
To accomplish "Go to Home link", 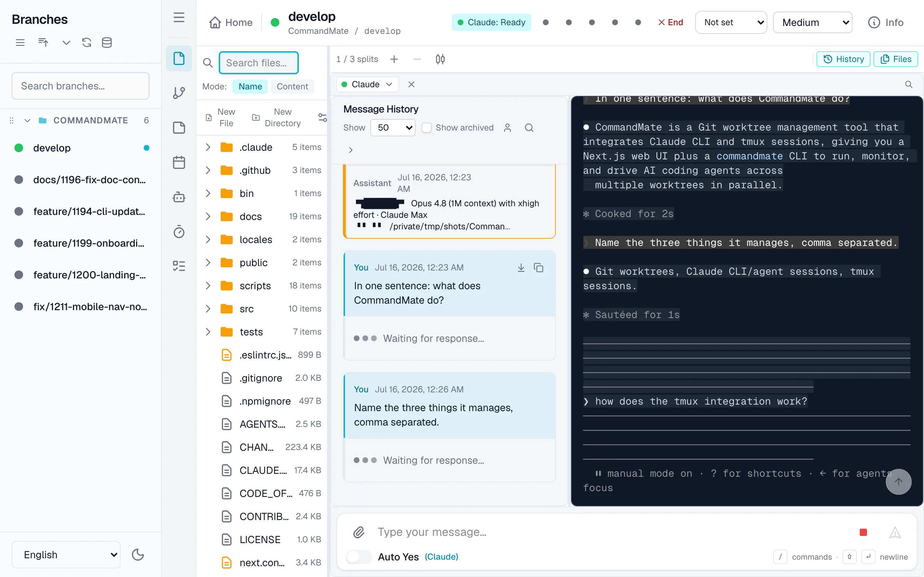I will [x=231, y=22].
